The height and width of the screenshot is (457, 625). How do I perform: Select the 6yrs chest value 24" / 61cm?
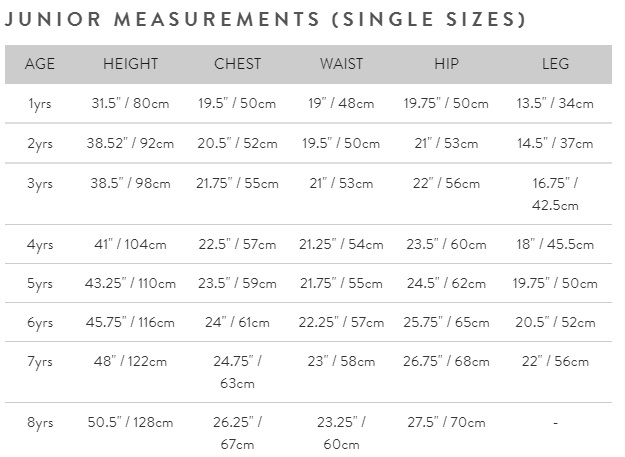[x=238, y=322]
